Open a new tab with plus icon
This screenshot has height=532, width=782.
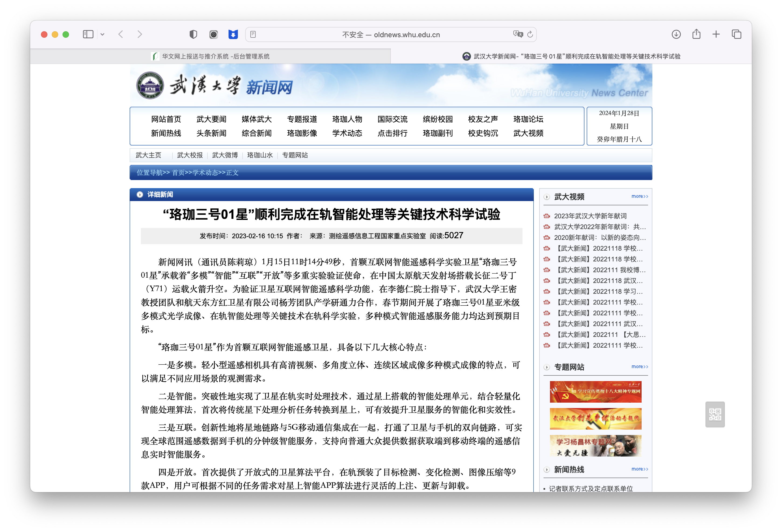point(716,34)
